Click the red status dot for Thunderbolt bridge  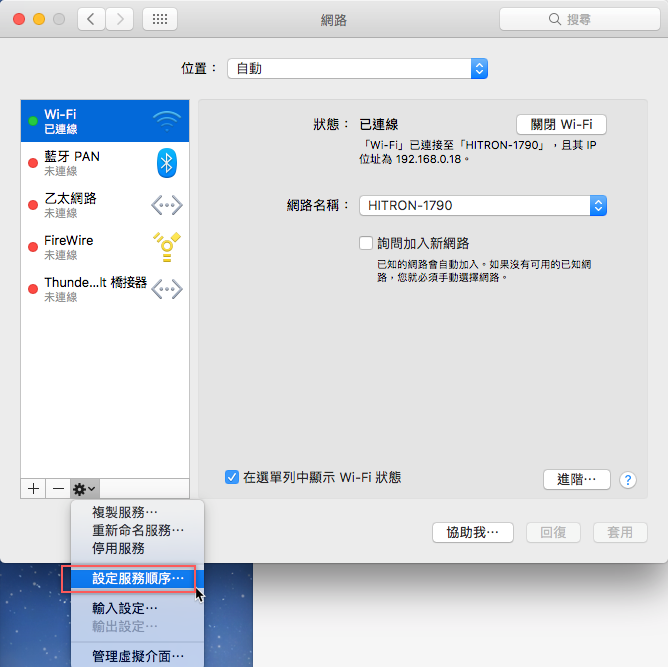tap(33, 289)
